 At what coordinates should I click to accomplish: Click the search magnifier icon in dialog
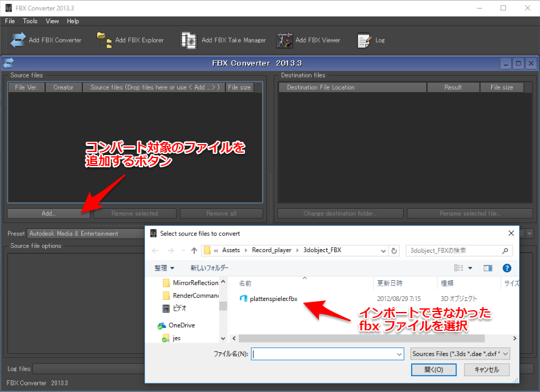pos(505,251)
